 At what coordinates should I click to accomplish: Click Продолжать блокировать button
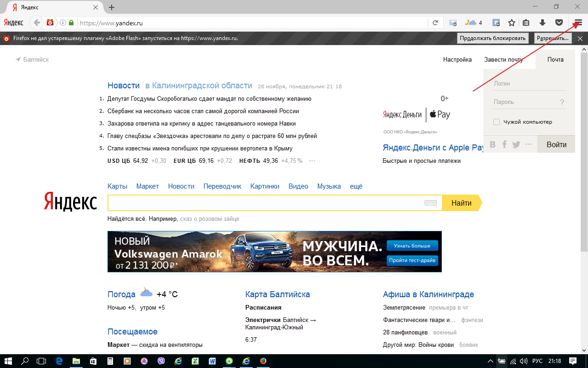[x=493, y=38]
